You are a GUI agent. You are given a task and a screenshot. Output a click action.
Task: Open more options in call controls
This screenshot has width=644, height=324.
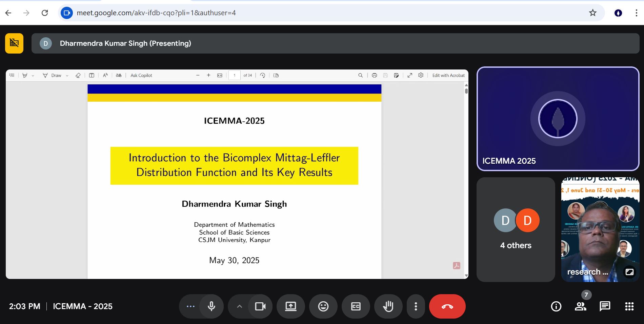tap(416, 306)
